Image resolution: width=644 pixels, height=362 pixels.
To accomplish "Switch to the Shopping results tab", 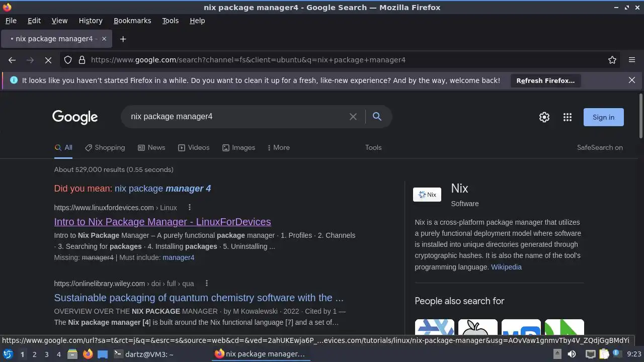I will point(105,147).
